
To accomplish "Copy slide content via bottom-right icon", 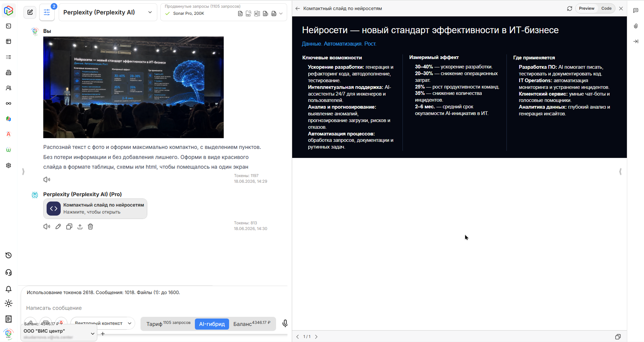I will (x=618, y=337).
